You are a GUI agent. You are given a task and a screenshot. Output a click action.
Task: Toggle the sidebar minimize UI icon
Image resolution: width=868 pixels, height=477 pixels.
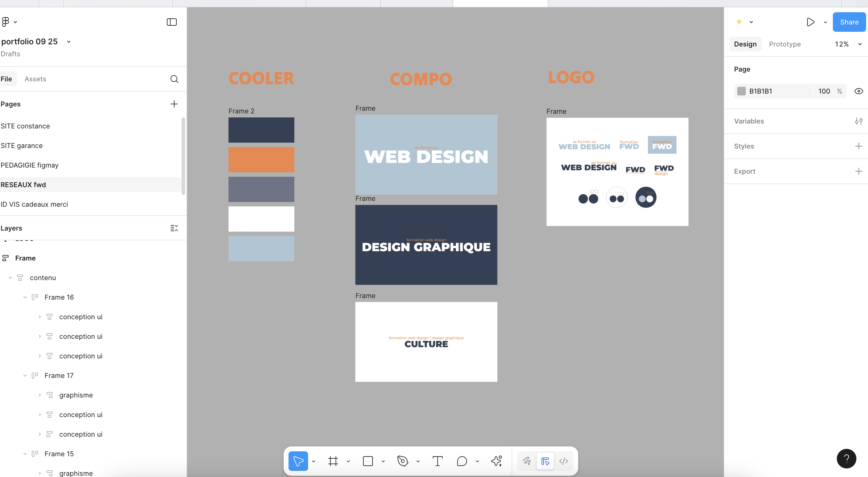171,22
